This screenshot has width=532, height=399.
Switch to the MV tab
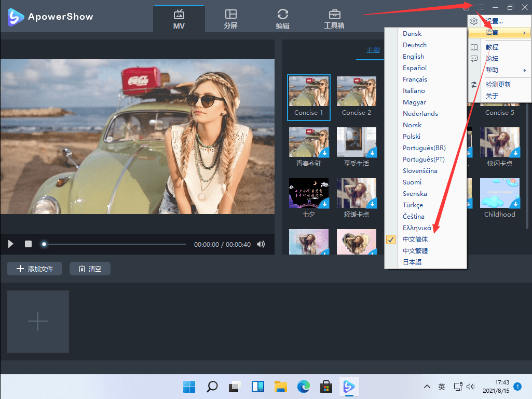[179, 19]
